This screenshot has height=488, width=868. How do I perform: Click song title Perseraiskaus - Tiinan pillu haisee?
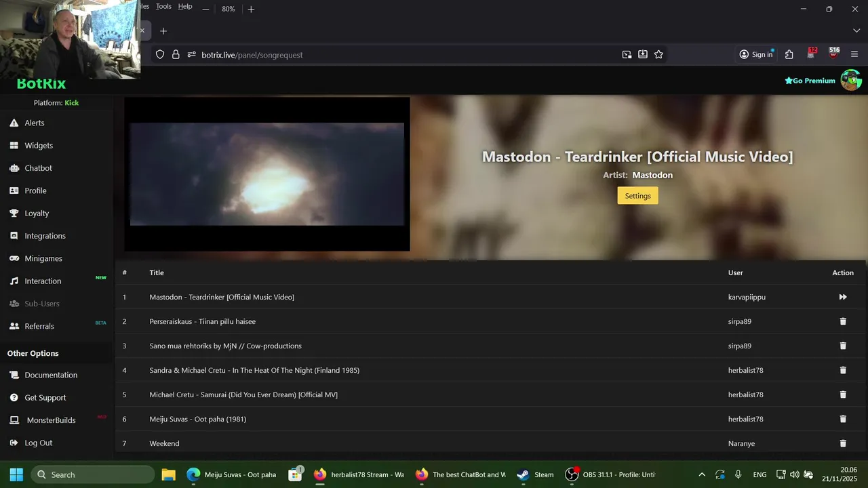coord(202,321)
